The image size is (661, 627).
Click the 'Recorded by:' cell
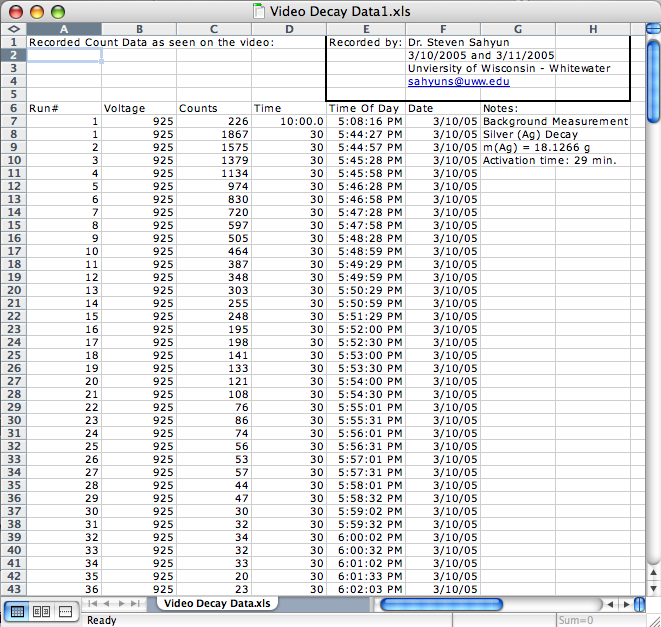(x=366, y=42)
